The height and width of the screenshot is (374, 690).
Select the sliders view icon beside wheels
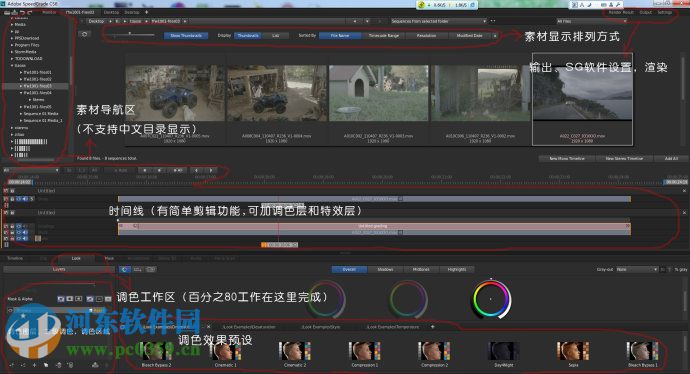(138, 269)
